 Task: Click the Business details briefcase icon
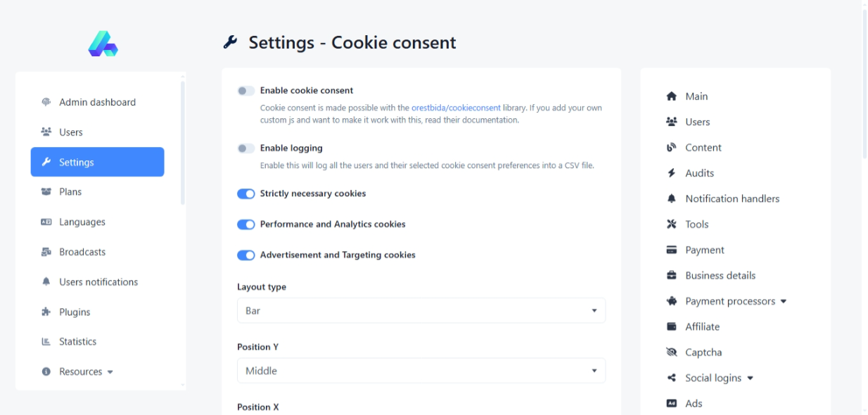671,276
